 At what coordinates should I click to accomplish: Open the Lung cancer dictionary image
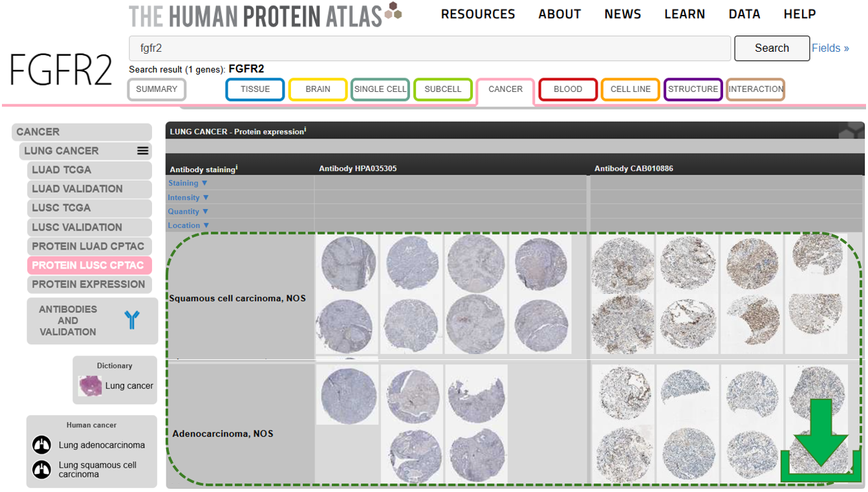tap(90, 386)
